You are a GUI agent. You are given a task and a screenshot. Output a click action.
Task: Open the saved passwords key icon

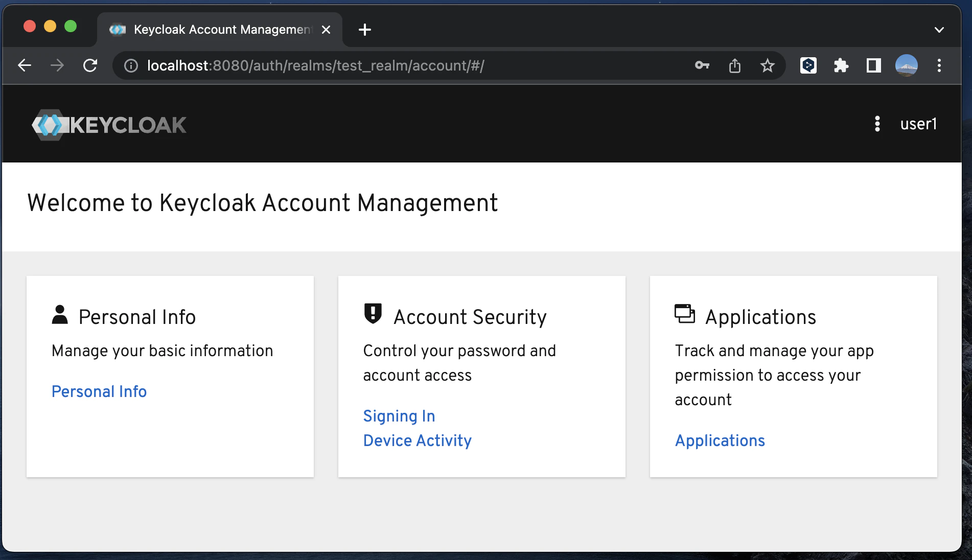(x=702, y=65)
